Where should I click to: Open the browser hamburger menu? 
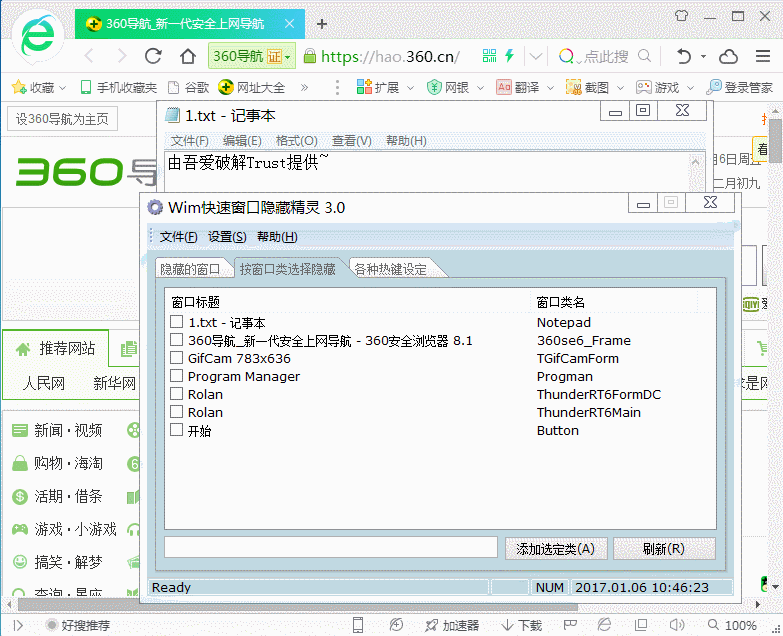[763, 56]
